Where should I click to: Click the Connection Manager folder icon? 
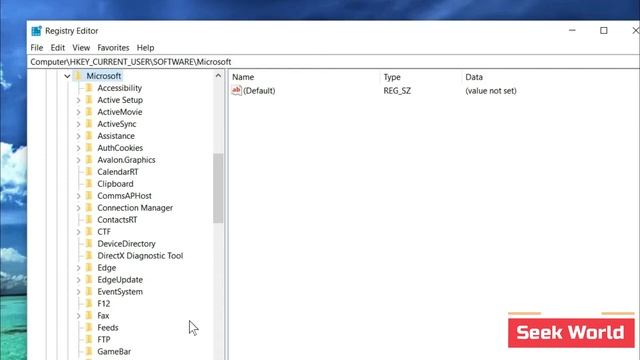pyautogui.click(x=89, y=208)
